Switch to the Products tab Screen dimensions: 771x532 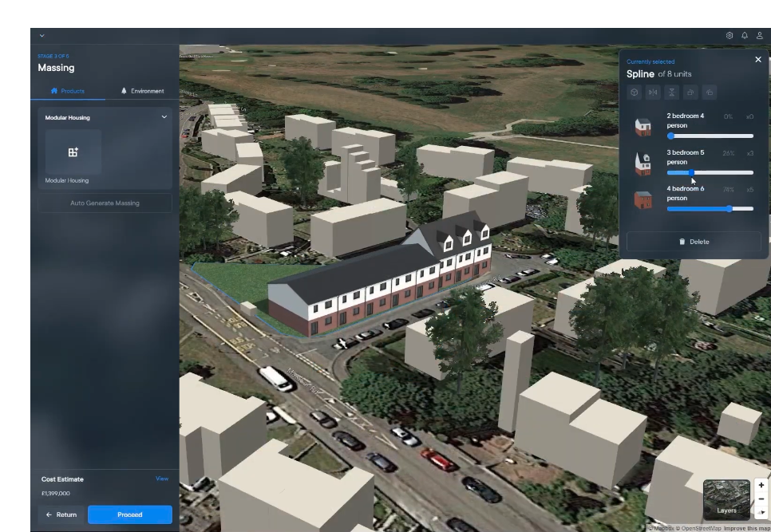click(x=70, y=91)
